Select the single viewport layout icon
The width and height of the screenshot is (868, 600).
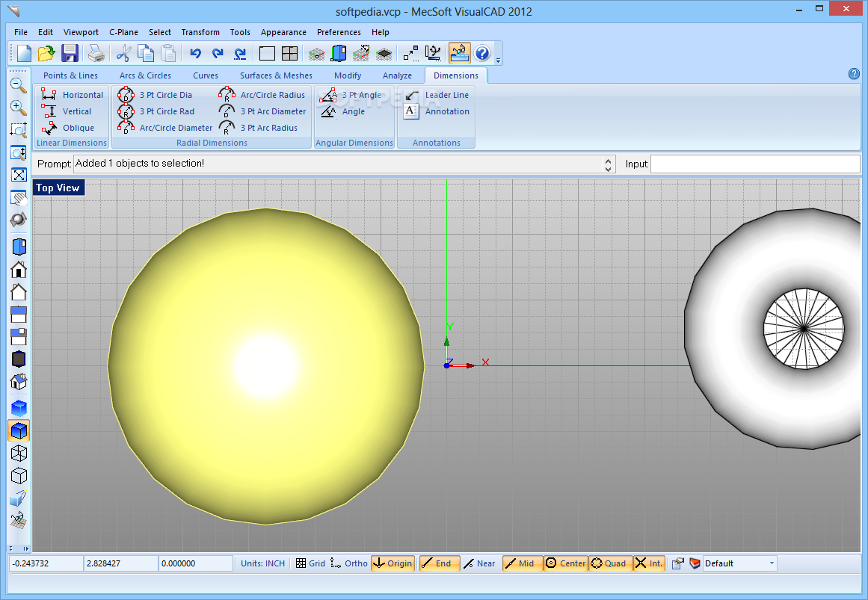[x=267, y=53]
